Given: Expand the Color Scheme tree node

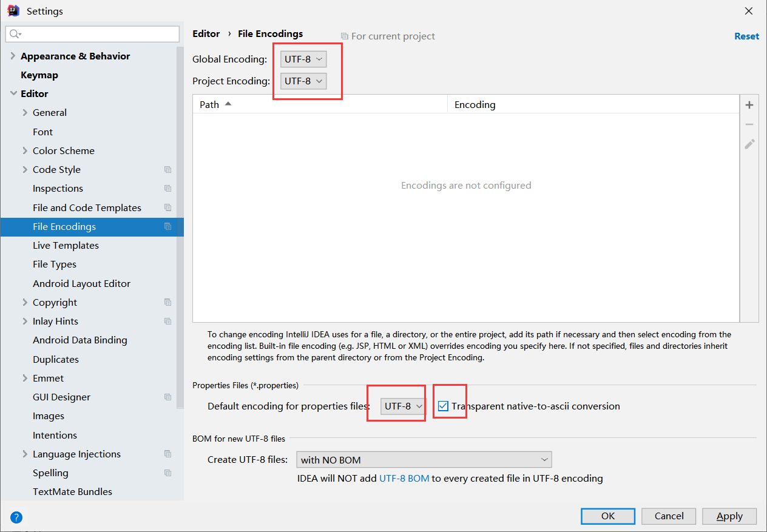Looking at the screenshot, I should click(25, 151).
